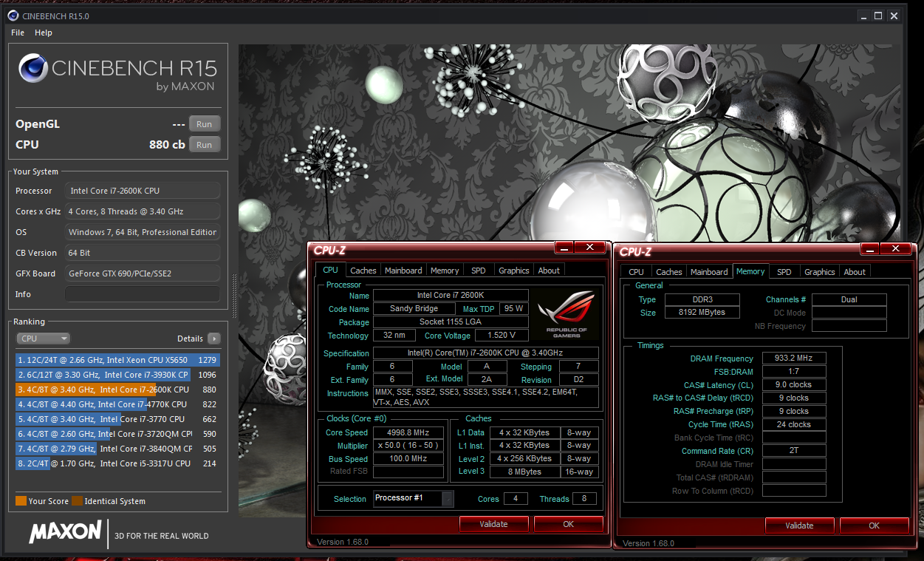Click the empty Info input field
Image resolution: width=924 pixels, height=561 pixels.
(x=143, y=294)
